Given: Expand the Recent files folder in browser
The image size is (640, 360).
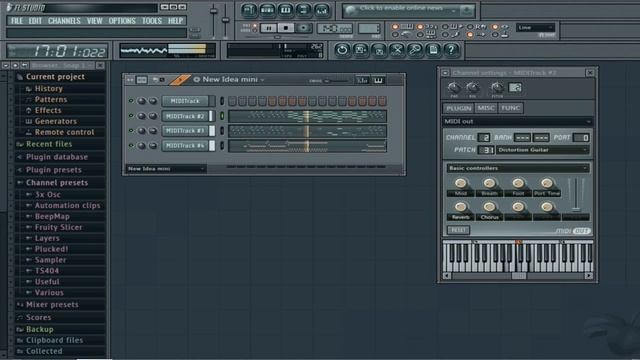Looking at the screenshot, I should pyautogui.click(x=49, y=144).
